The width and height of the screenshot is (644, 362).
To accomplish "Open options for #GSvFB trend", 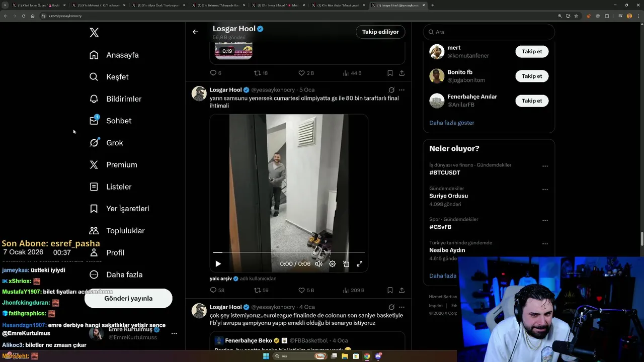I will coord(545,220).
